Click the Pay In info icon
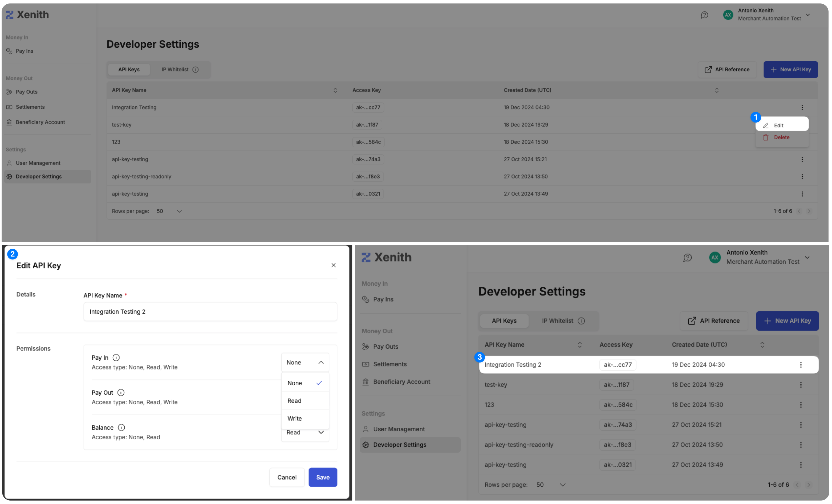The height and width of the screenshot is (504, 832). [116, 357]
